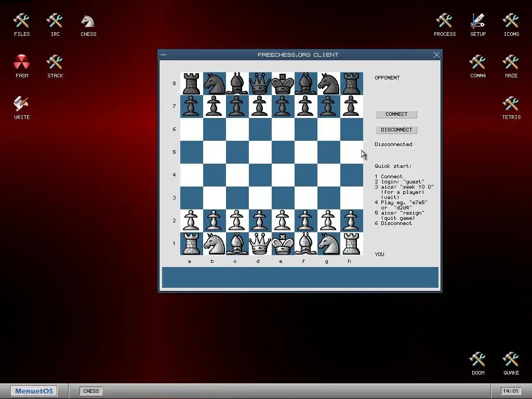This screenshot has width=532, height=399.
Task: Launch the MAZE game icon
Action: [511, 66]
